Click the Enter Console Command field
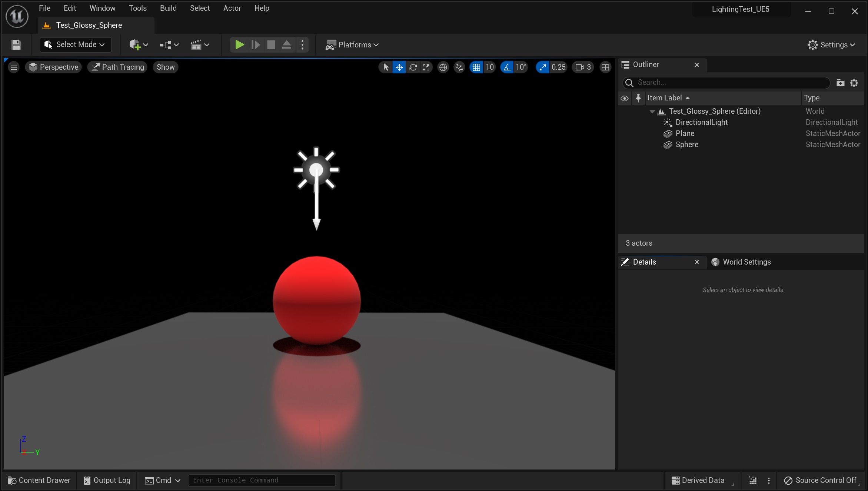The height and width of the screenshot is (491, 868). tap(262, 480)
